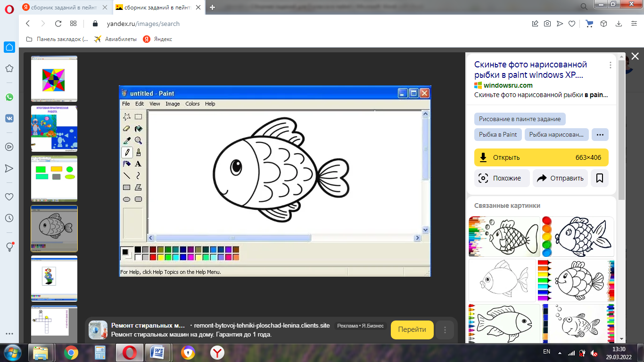Toggle the save-to-collection bookmark icon beside Отправить
644x362 pixels.
pos(600,178)
